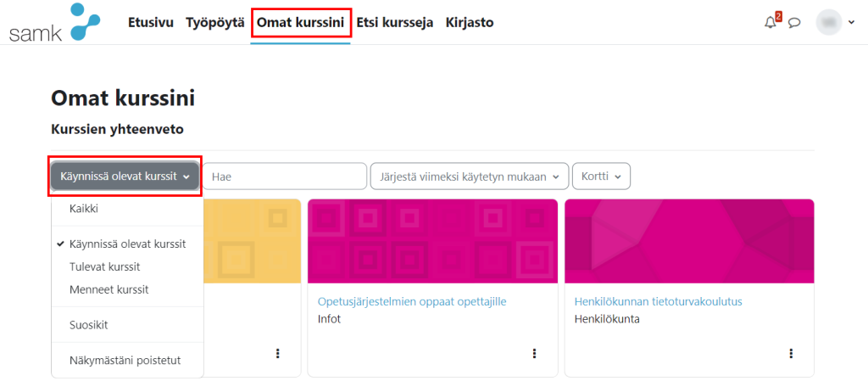The height and width of the screenshot is (381, 868).
Task: Open the notifications bell icon
Action: (770, 22)
